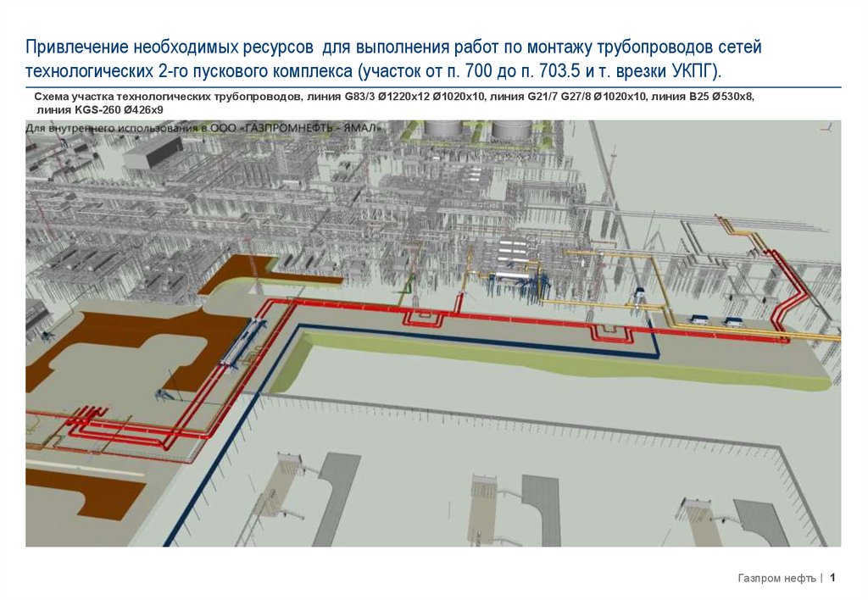
Task: Click the slide page number "1"
Action: [832, 578]
